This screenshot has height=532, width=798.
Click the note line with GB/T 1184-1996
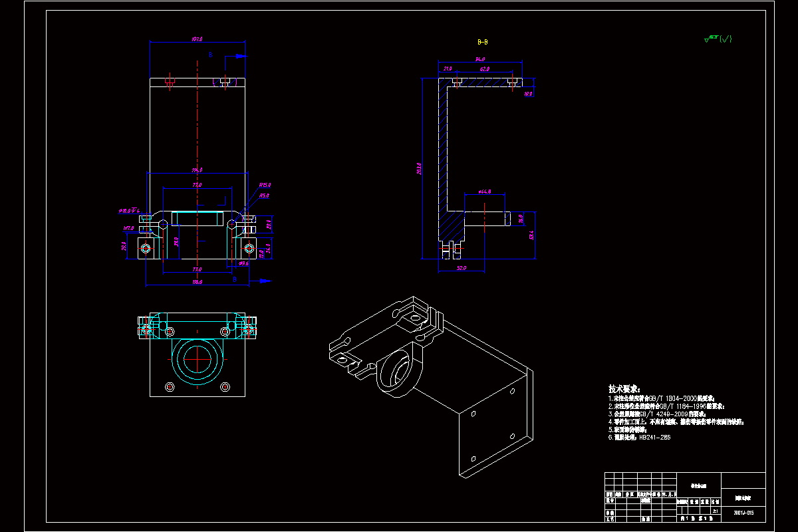pos(666,405)
